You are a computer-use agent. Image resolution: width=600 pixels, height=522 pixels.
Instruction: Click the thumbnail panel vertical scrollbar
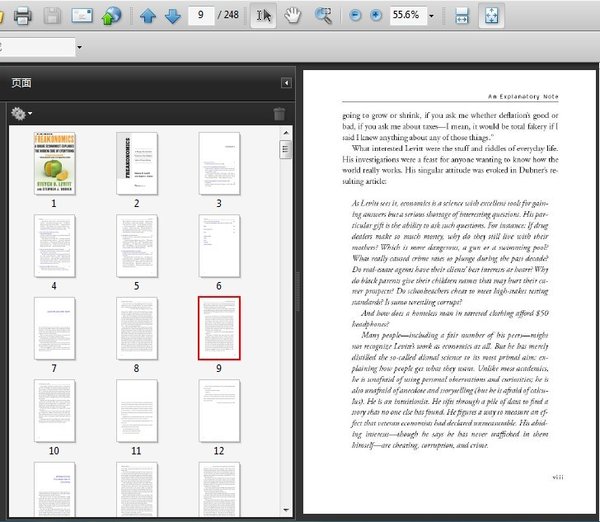point(287,300)
